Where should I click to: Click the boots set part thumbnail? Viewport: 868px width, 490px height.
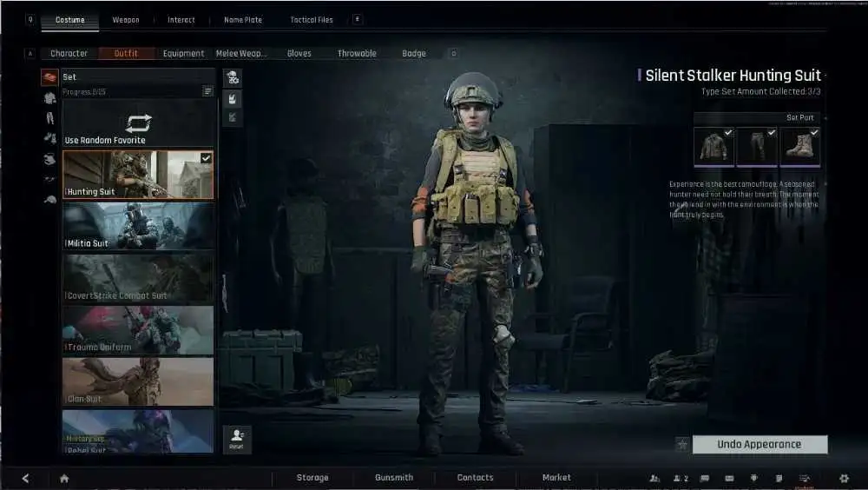point(800,147)
